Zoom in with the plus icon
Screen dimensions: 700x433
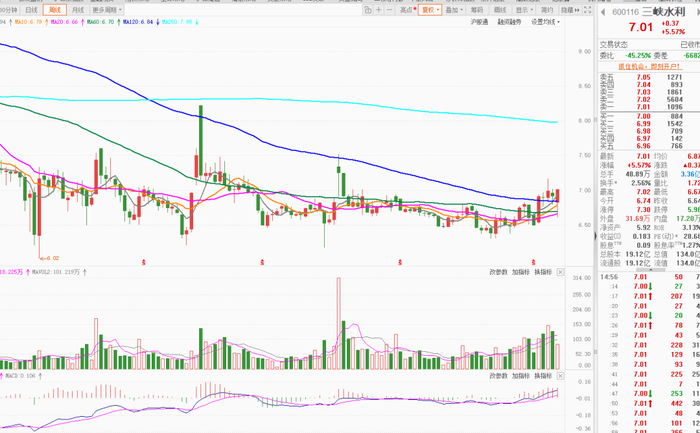(379, 10)
